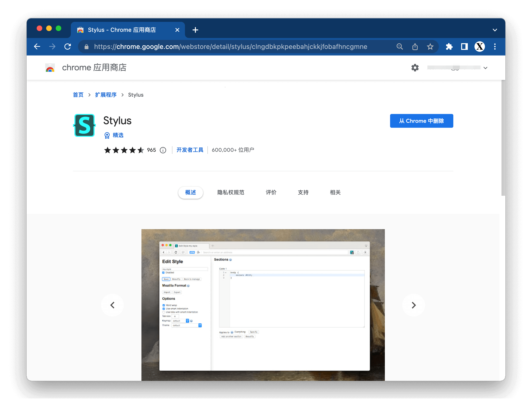
Task: Click the star rating display
Action: 124,150
